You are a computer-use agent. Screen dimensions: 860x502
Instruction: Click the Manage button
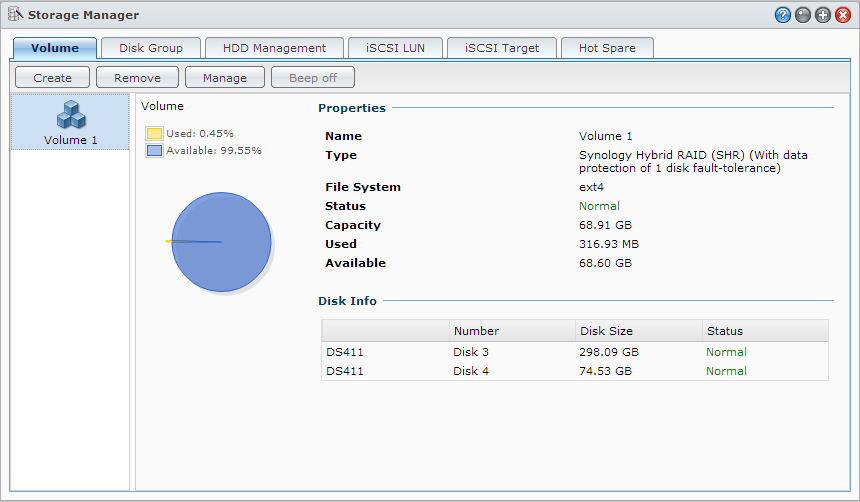225,77
